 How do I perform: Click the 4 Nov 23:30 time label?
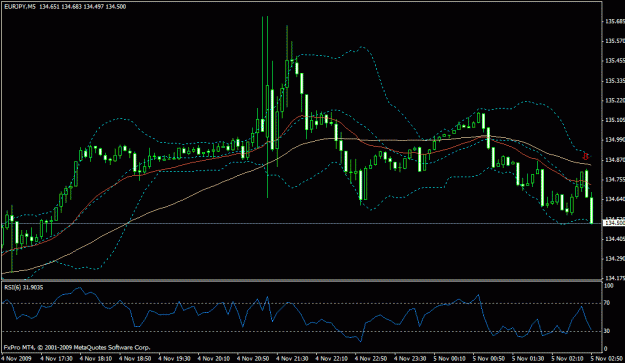coord(411,358)
